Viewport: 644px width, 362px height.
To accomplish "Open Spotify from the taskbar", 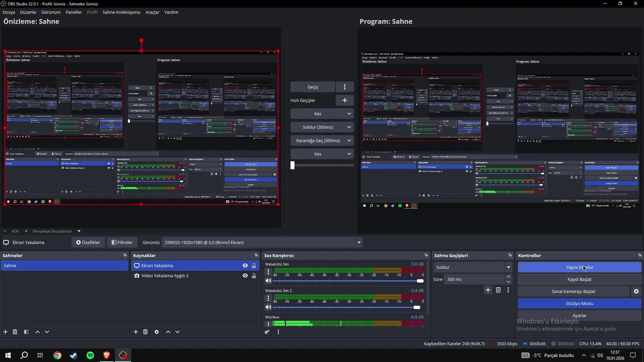I will 90,355.
